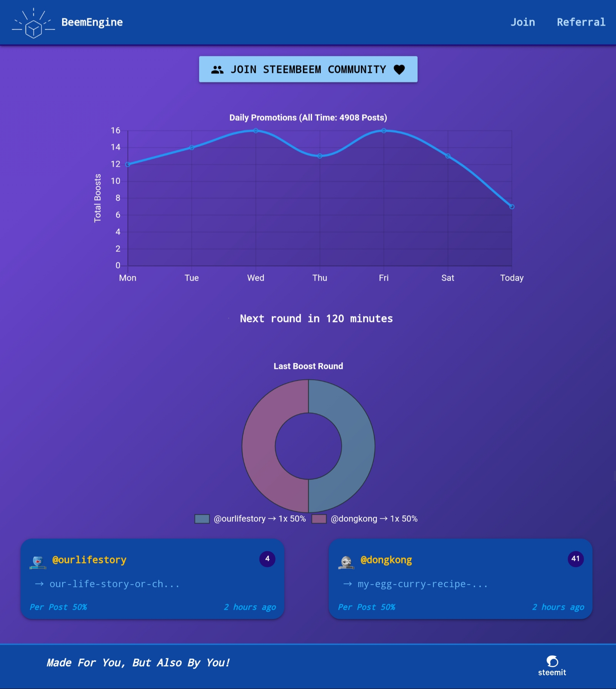The width and height of the screenshot is (616, 689).
Task: Click the 'Daily Promotions (All Time: 4908 Posts)' chart title
Action: point(308,118)
